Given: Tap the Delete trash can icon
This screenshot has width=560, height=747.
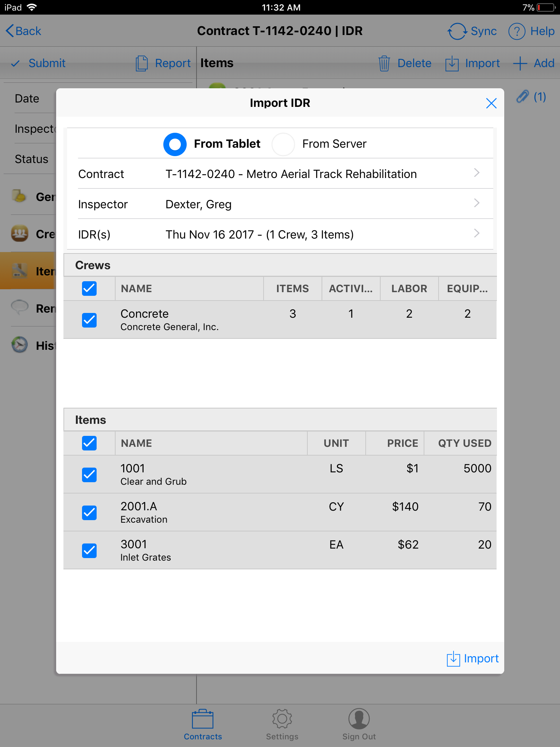Looking at the screenshot, I should [384, 63].
